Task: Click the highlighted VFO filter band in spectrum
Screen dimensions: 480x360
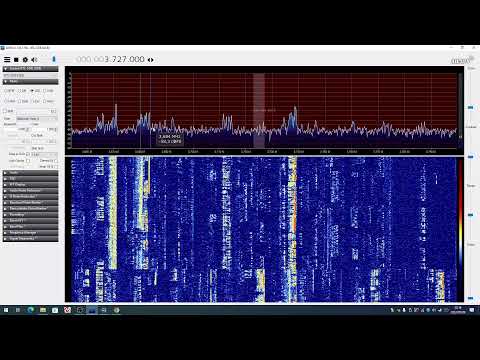Action: click(259, 111)
